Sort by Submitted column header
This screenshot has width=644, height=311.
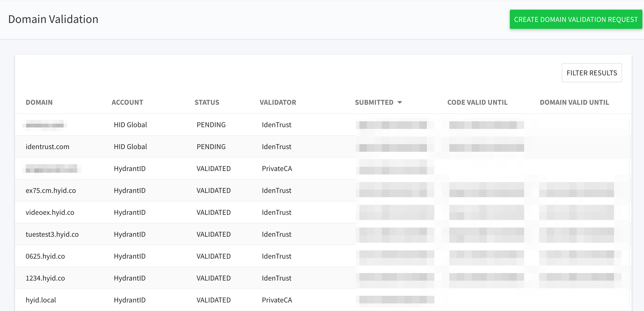(374, 102)
